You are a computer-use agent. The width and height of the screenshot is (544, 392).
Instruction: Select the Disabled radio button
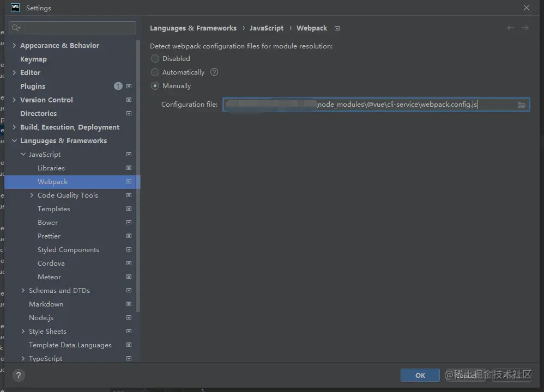[x=155, y=59]
